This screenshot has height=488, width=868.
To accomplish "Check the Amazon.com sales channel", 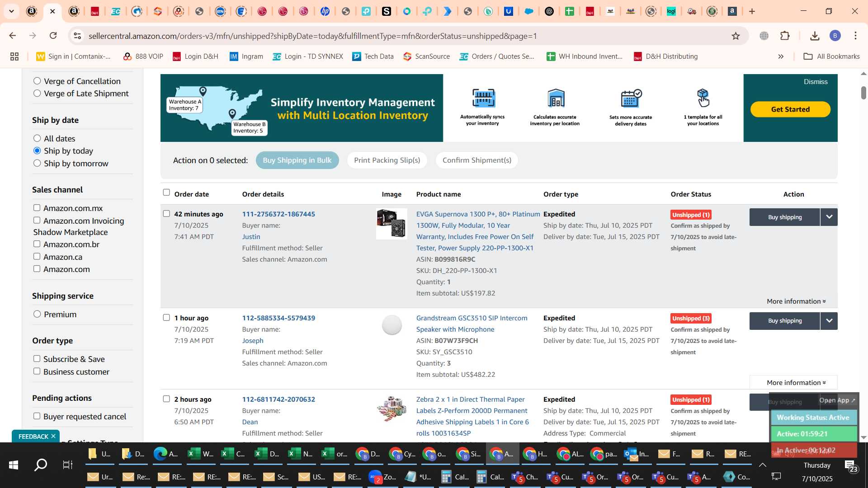I will pos(37,269).
